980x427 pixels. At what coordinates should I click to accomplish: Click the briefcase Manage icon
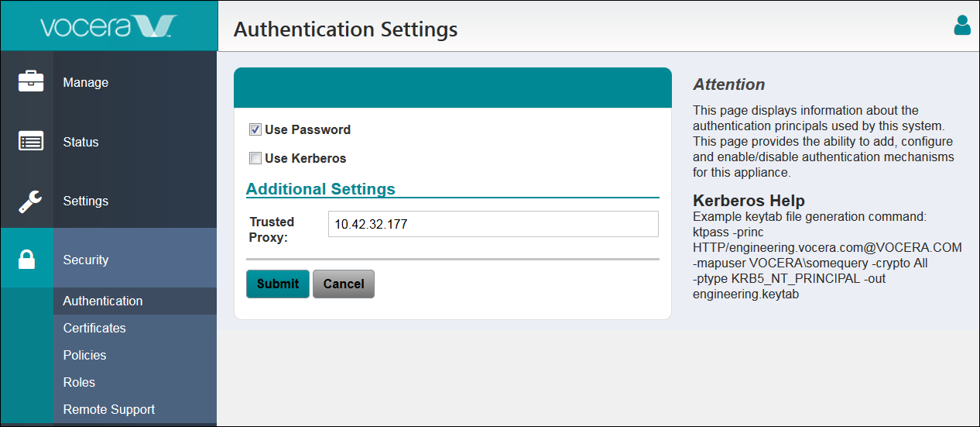click(31, 81)
